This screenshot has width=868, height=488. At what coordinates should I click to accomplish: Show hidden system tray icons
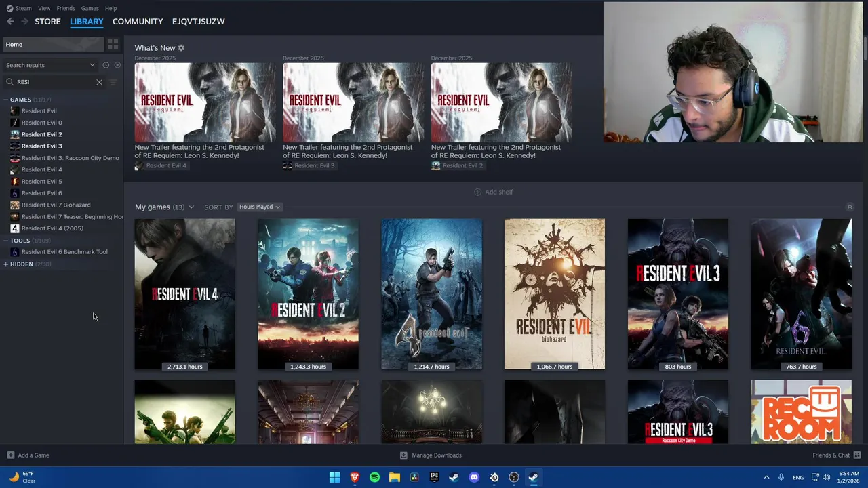click(x=766, y=477)
